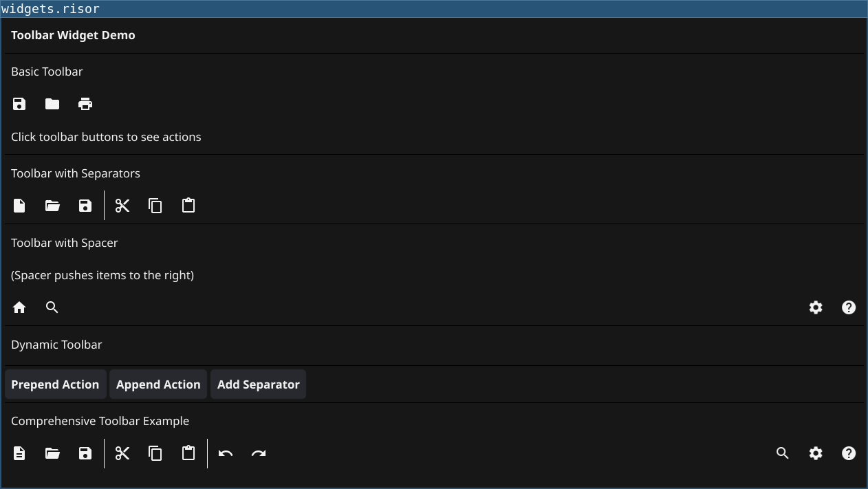
Task: Click the Append Action button
Action: point(158,384)
